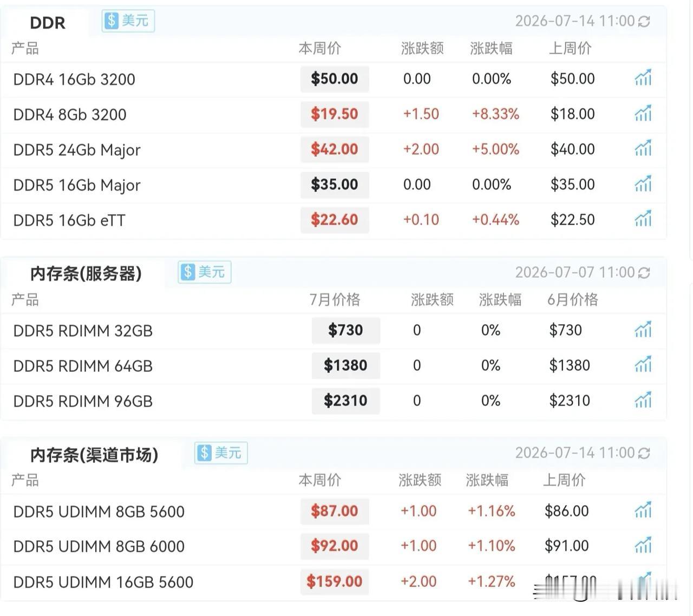
Task: Open trend chart for DDR5 16Gb Major
Action: (643, 184)
